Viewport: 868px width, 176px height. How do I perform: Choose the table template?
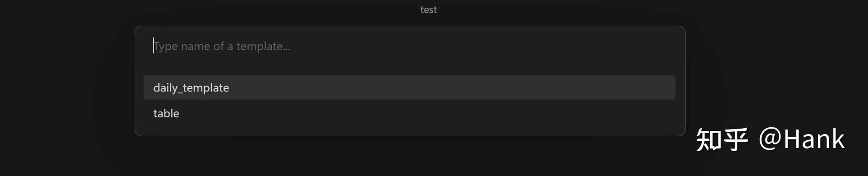tap(409, 113)
